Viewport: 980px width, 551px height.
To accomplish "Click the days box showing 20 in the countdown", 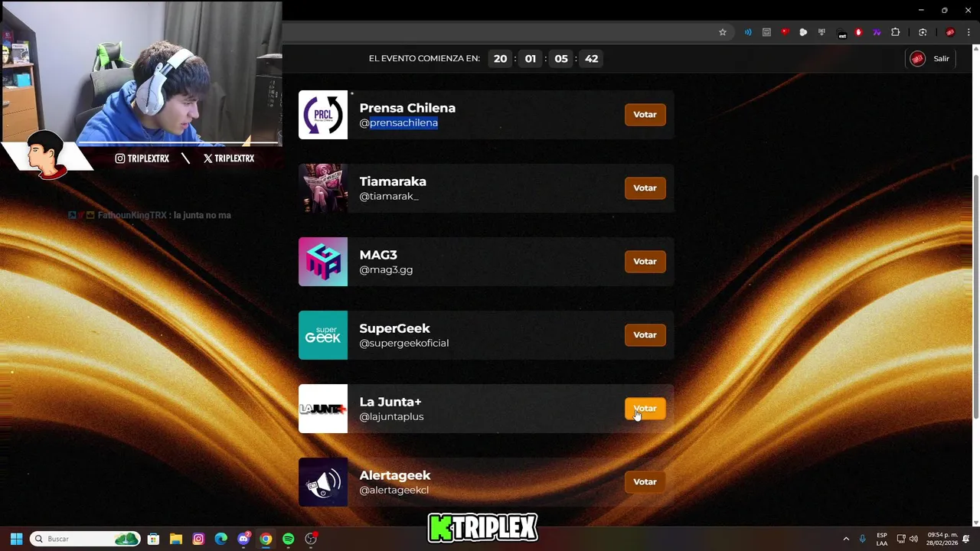I will (500, 59).
